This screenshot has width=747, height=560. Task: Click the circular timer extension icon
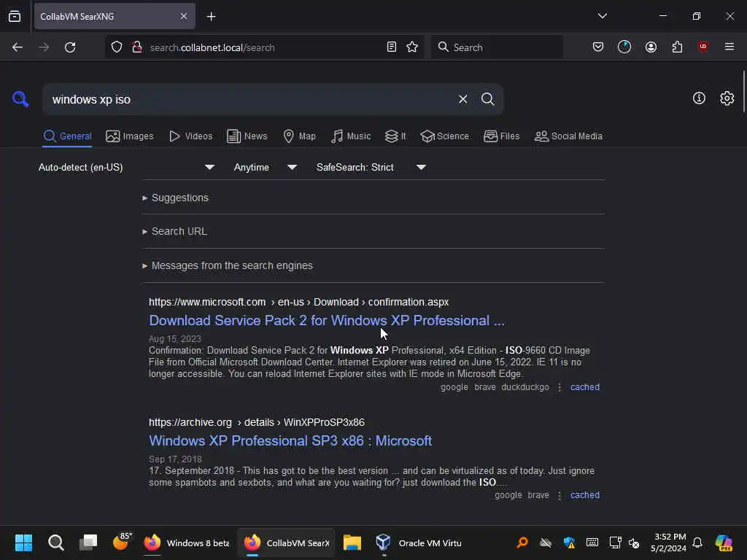tap(624, 47)
